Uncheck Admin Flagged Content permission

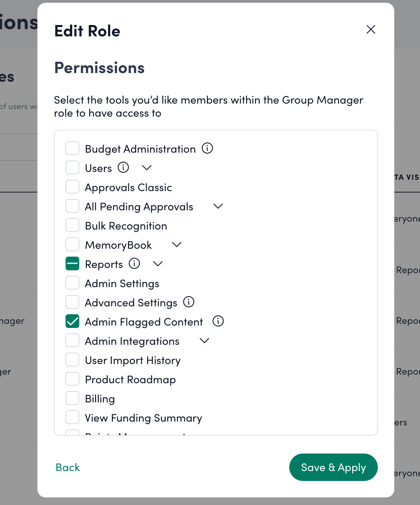72,321
